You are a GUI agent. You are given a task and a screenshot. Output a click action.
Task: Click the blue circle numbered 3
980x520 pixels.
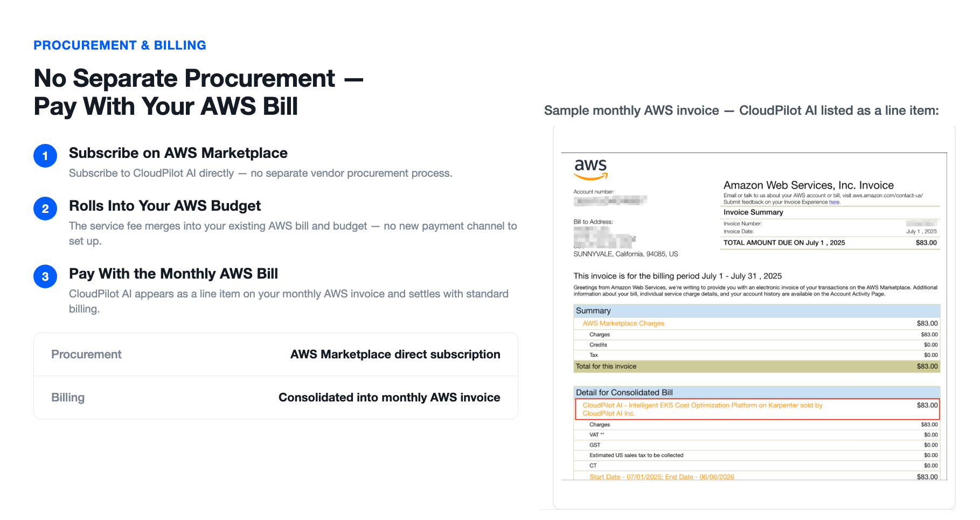click(45, 276)
